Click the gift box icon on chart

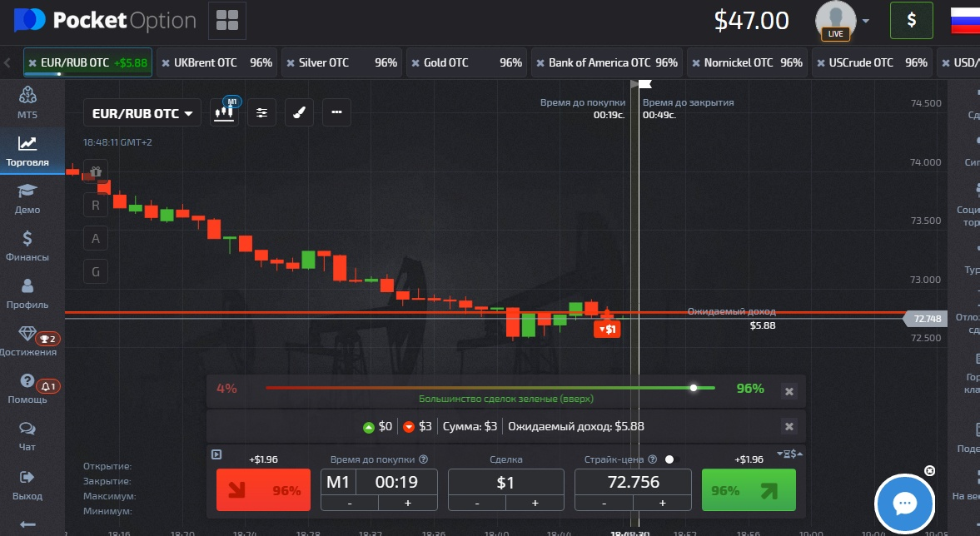(x=96, y=171)
